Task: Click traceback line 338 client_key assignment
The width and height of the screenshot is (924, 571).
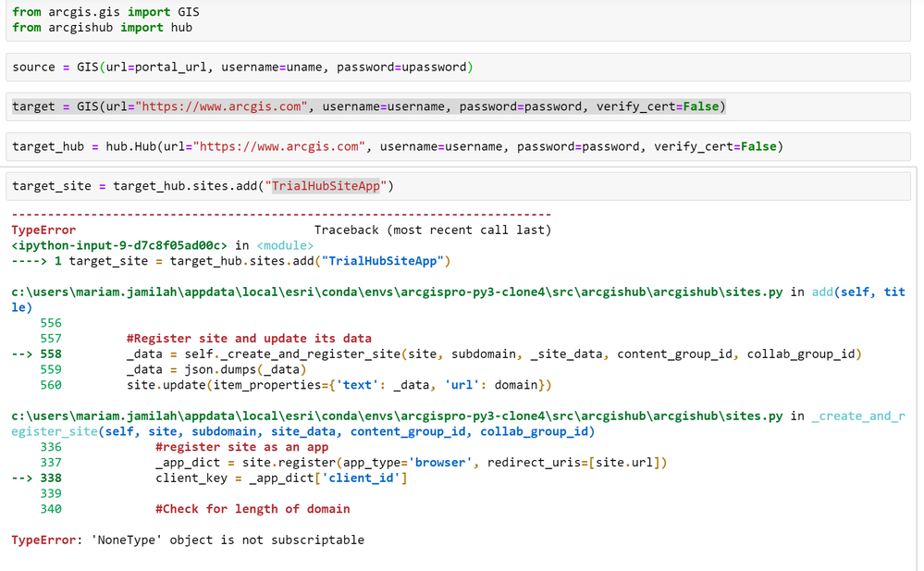Action: 281,478
